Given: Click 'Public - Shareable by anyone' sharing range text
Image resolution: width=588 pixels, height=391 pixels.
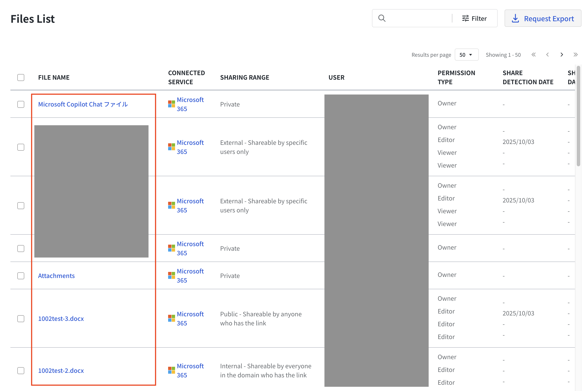Looking at the screenshot, I should [261, 318].
